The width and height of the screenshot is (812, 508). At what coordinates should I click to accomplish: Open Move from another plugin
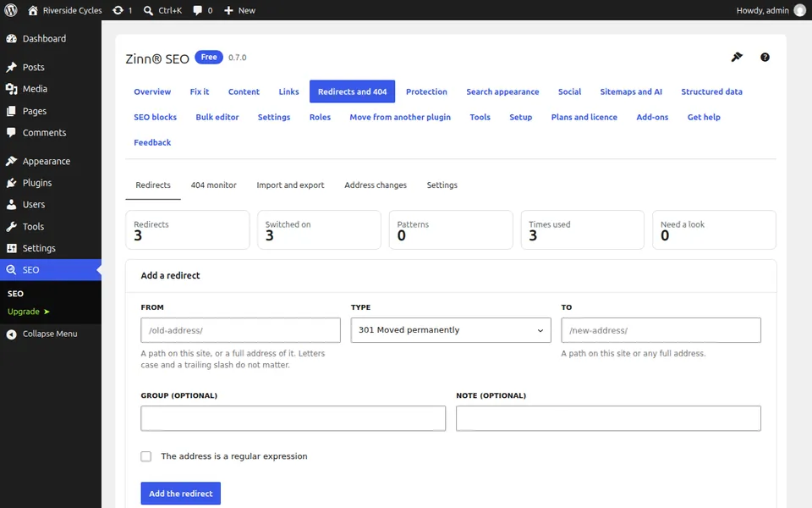click(x=400, y=117)
